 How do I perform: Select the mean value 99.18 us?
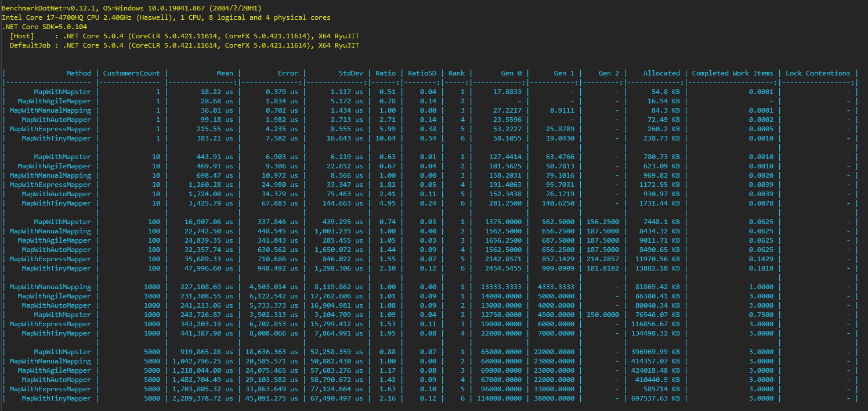point(217,120)
